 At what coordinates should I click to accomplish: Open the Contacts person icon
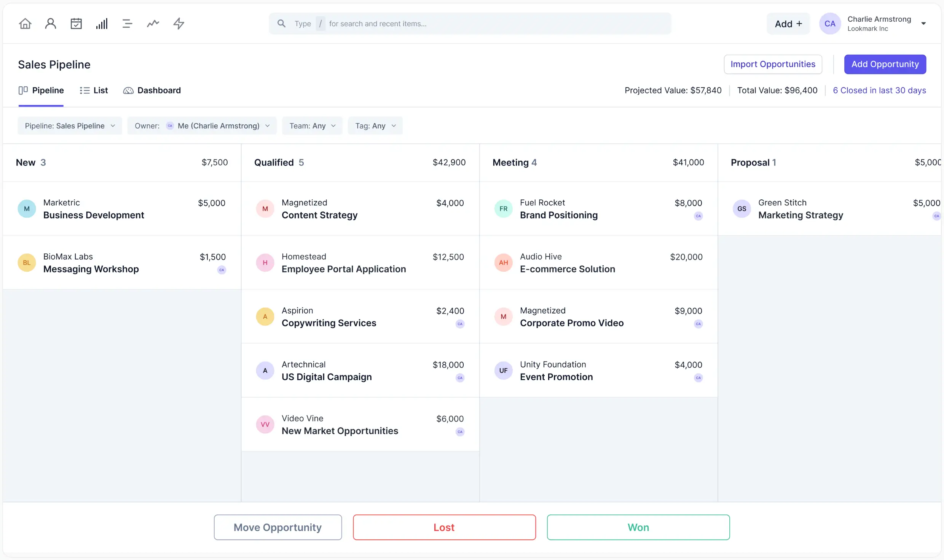pos(50,23)
